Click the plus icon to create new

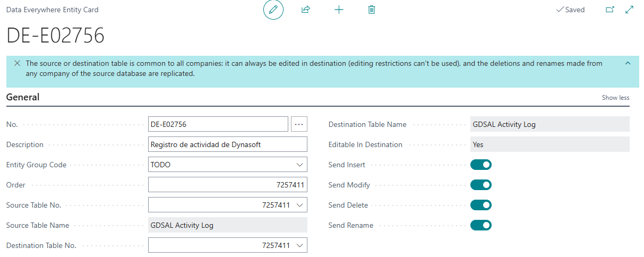pos(339,10)
